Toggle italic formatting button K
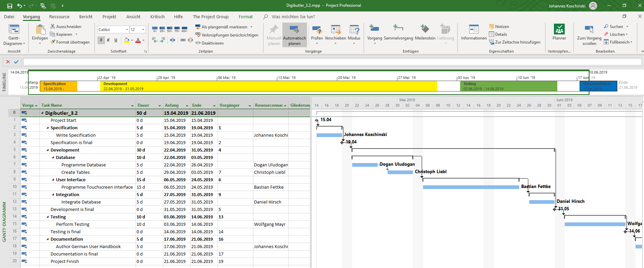Screen dimensions: 644x268 pos(108,40)
